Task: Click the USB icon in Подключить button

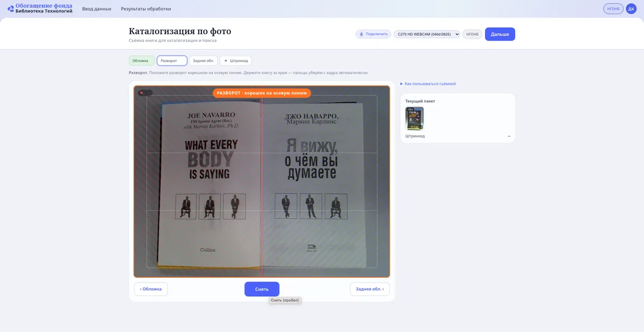Action: (x=362, y=34)
